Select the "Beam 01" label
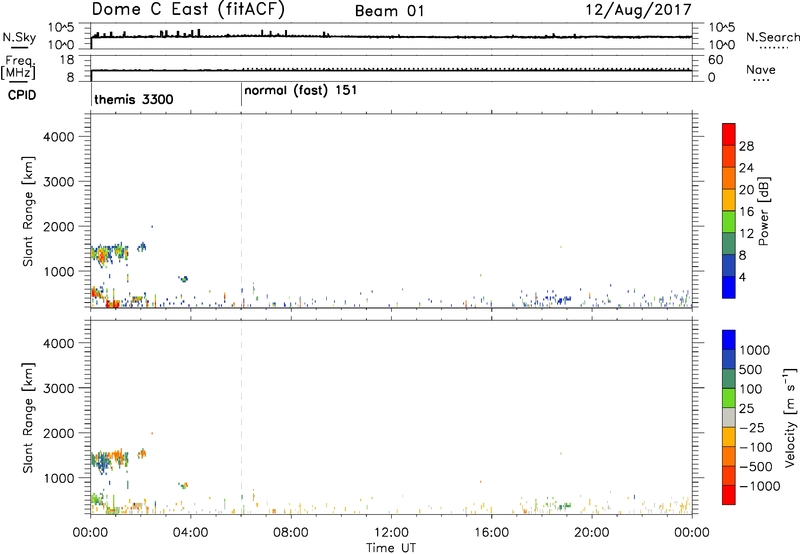Screen dimensions: 800x554 pos(390,11)
